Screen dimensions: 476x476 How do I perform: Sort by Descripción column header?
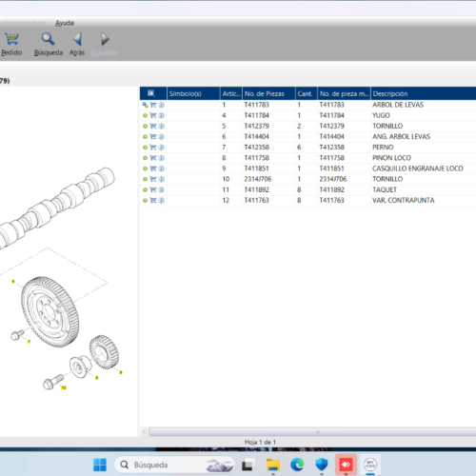[x=424, y=93]
